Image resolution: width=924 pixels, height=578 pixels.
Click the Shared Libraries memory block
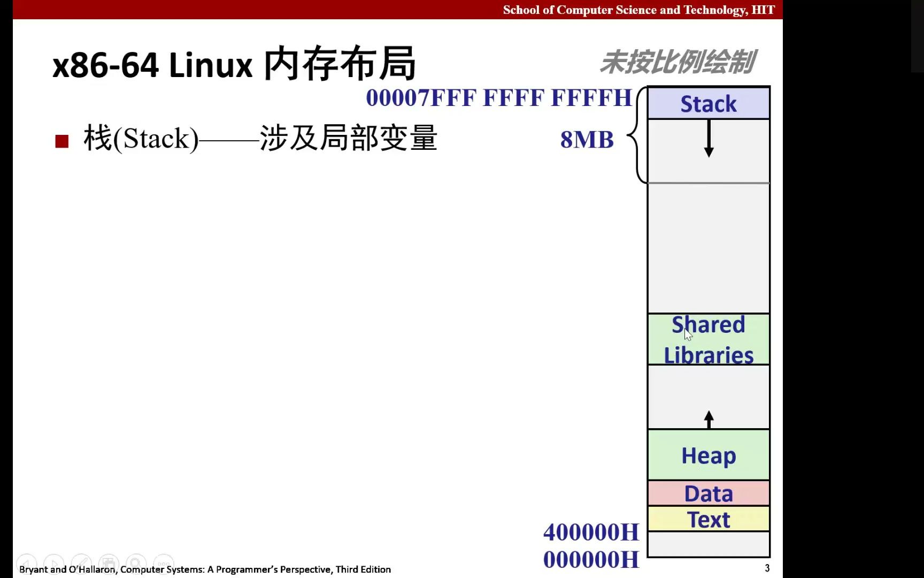pyautogui.click(x=709, y=339)
